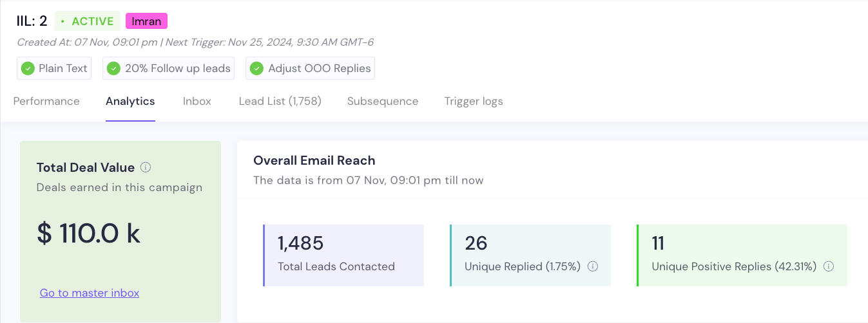This screenshot has width=868, height=323.
Task: Click green check icon on Adjust OOO Replies
Action: click(x=256, y=68)
